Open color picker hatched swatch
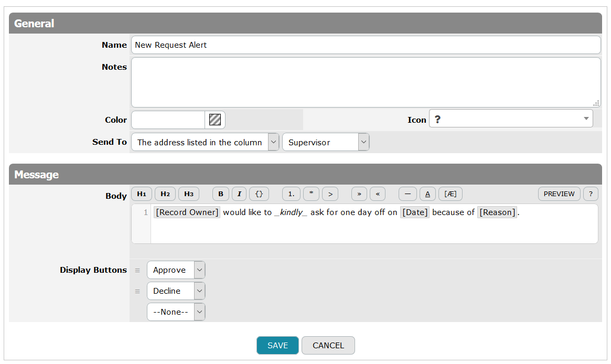The image size is (611, 364). point(215,120)
